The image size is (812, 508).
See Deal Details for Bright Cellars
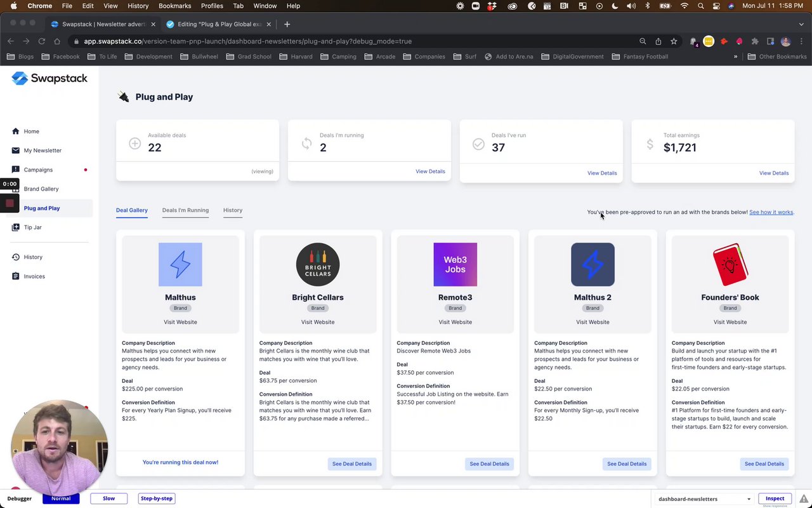352,464
